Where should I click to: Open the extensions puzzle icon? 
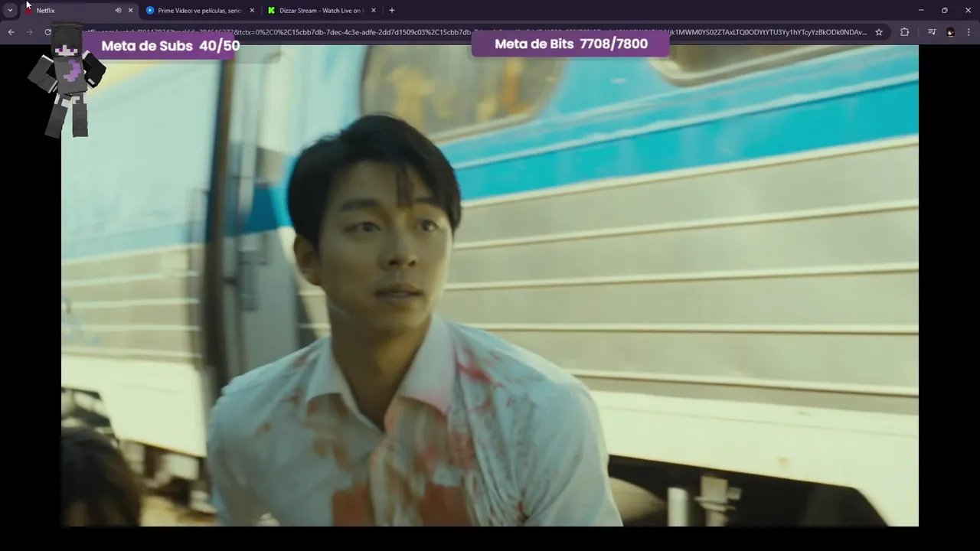point(905,32)
